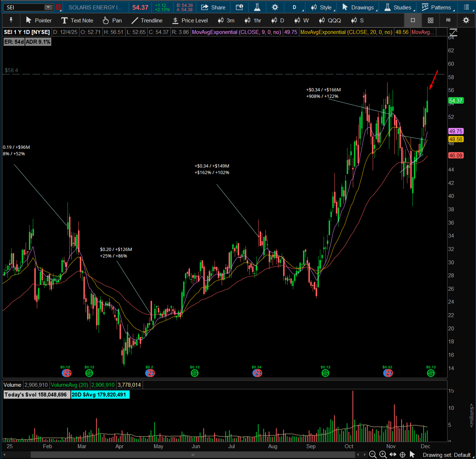Switch to the 1hr candle timeframe

click(253, 20)
